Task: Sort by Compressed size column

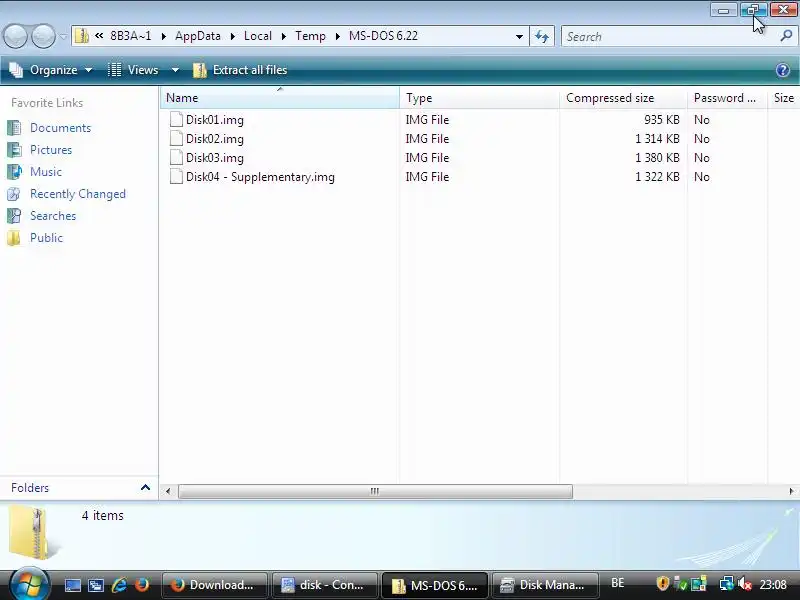Action: point(623,97)
